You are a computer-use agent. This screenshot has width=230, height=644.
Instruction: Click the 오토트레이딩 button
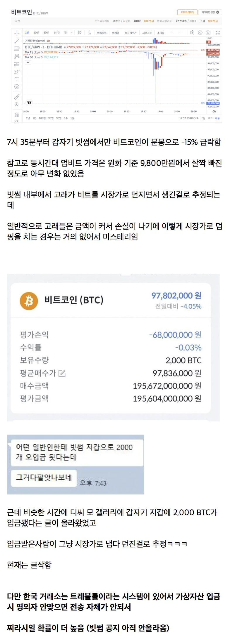(x=187, y=13)
